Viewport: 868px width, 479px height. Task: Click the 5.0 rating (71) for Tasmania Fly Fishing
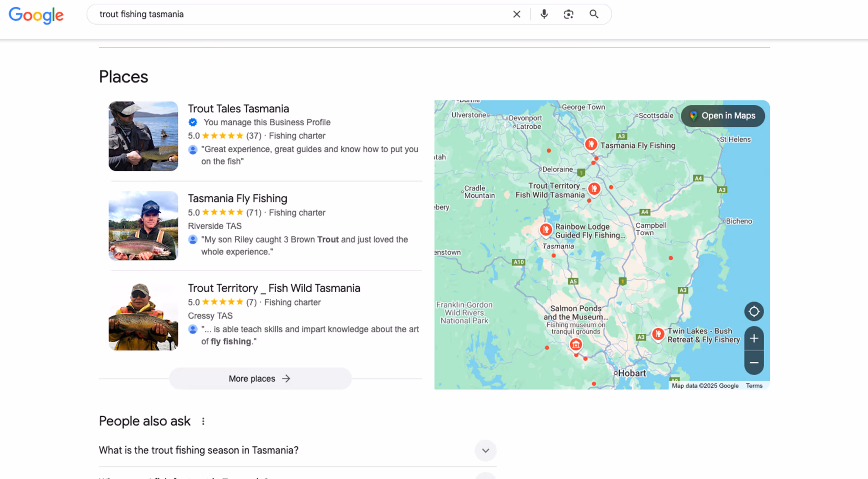click(224, 212)
